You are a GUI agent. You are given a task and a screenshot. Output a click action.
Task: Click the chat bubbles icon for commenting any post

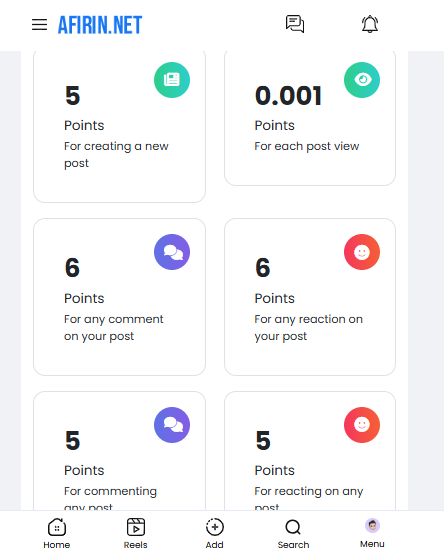172,425
